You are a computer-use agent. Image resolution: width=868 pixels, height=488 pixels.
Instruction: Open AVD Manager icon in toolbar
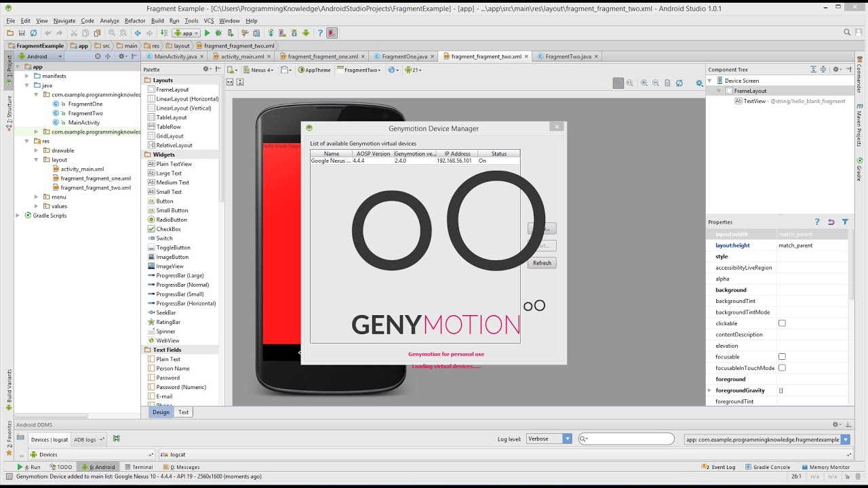(282, 33)
